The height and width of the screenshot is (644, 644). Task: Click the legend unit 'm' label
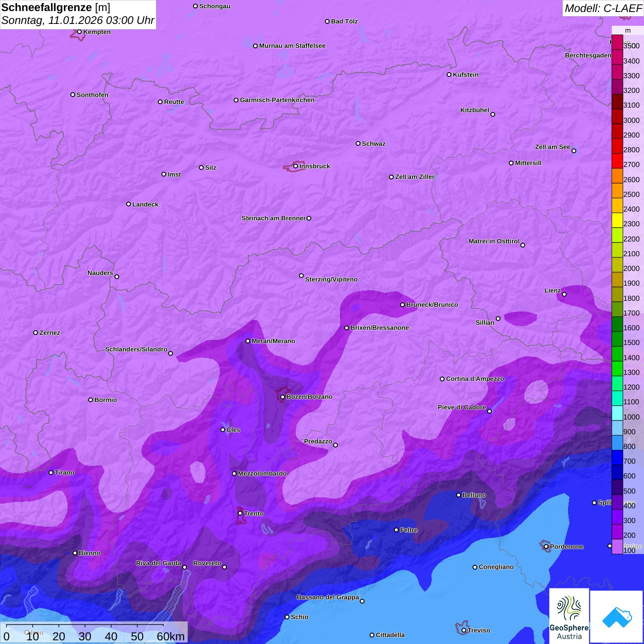click(628, 30)
